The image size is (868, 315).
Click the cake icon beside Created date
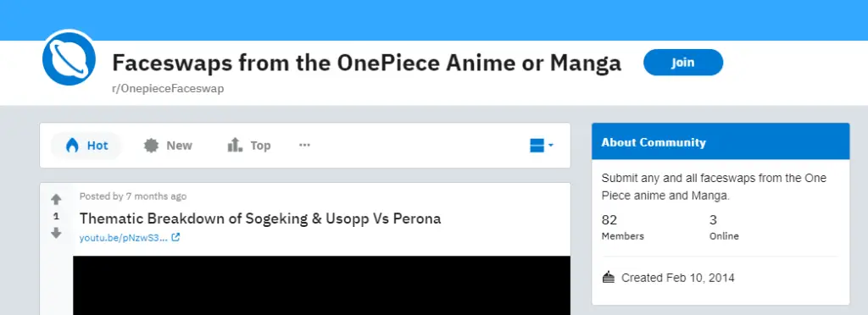pos(609,278)
